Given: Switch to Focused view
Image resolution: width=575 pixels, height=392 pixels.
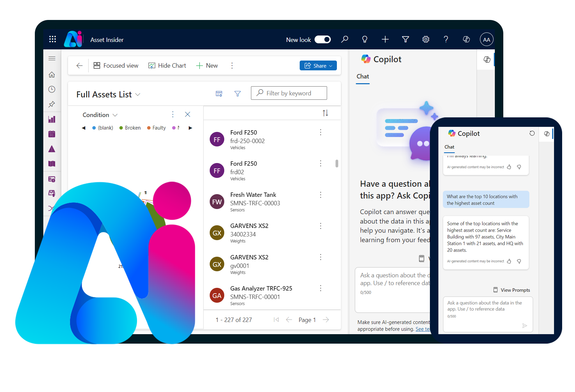Looking at the screenshot, I should coord(116,66).
